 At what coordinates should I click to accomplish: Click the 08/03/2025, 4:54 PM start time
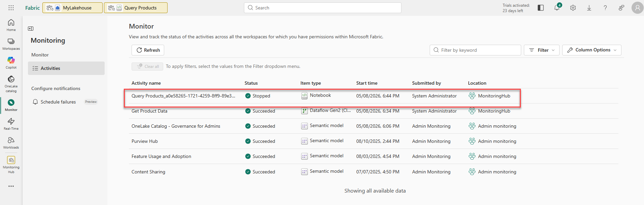(x=378, y=156)
